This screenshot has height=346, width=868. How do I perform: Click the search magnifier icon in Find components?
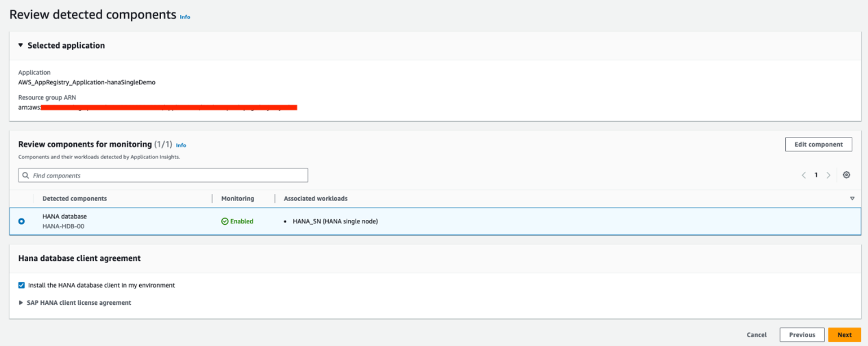26,176
